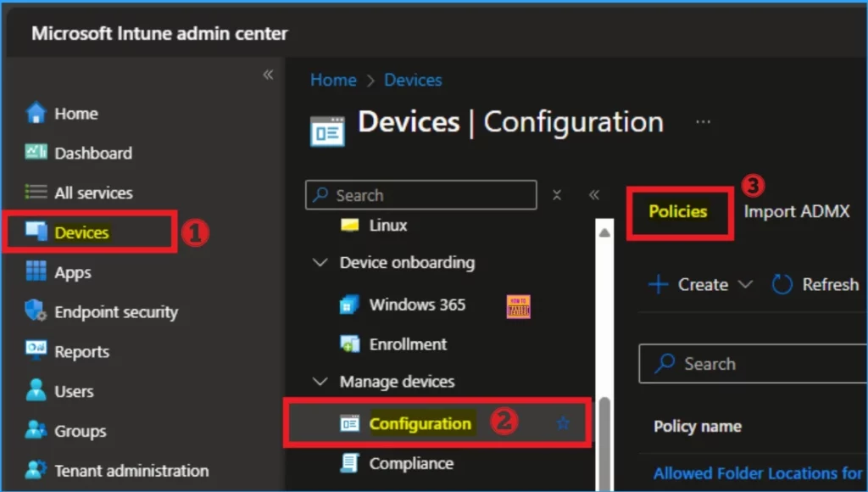Collapse the Device onboarding section
The image size is (868, 492).
[320, 263]
